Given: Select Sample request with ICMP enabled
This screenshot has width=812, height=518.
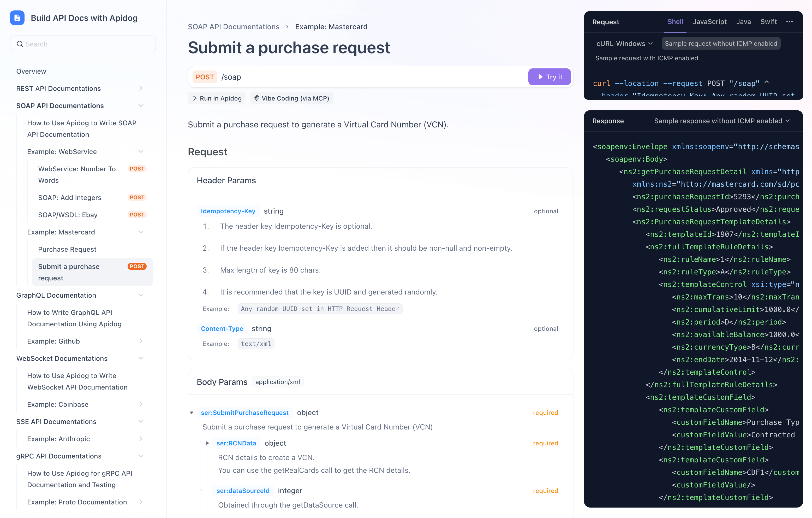Looking at the screenshot, I should point(646,58).
